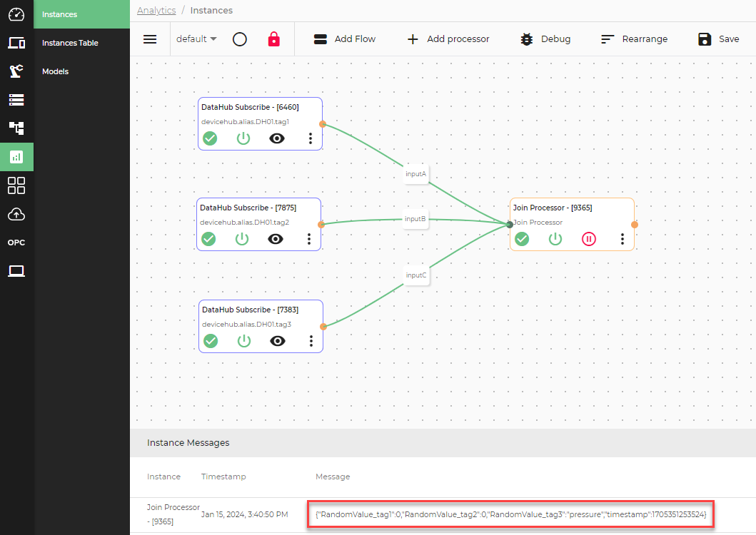756x535 pixels.
Task: Show data preview for DataHub Subscribe 7875
Action: [276, 239]
